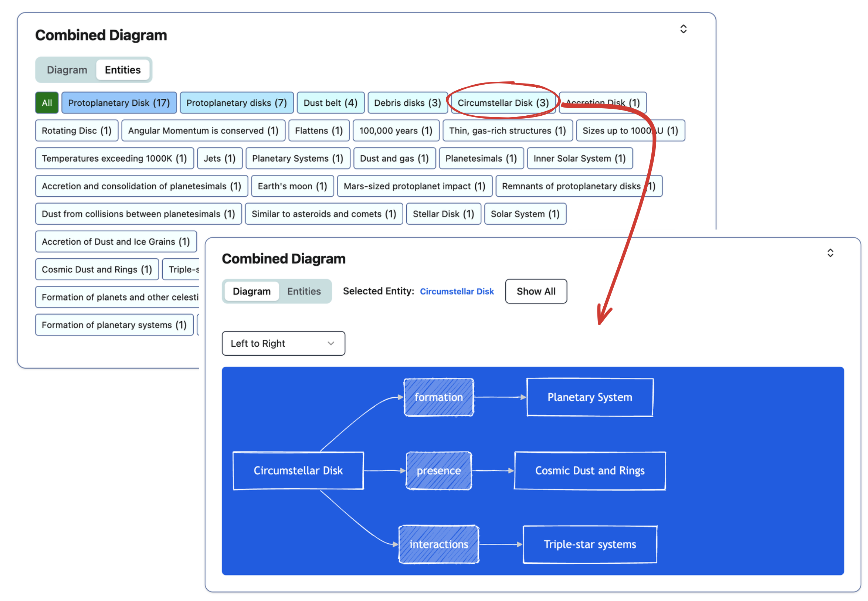This screenshot has height=601, width=868.
Task: Switch to Diagram tab in back panel
Action: pyautogui.click(x=67, y=69)
